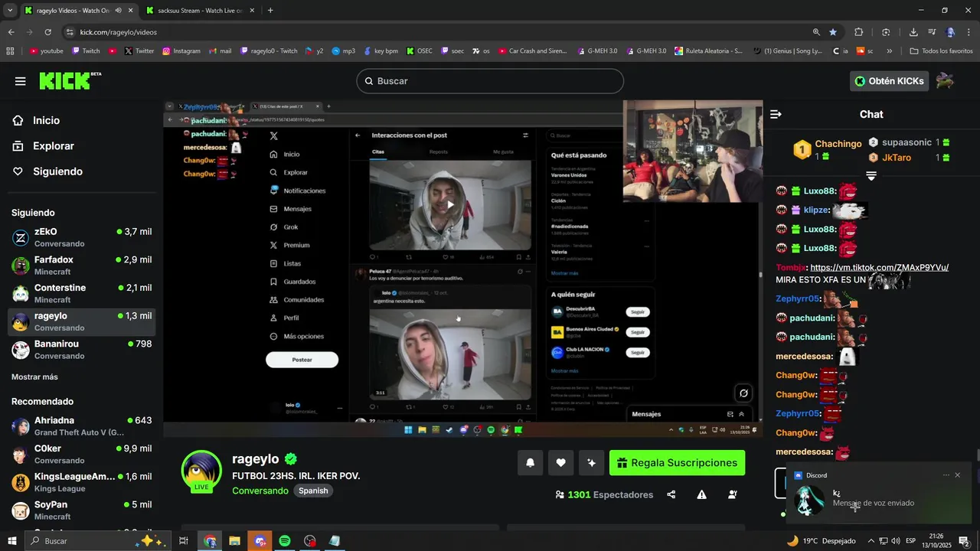Click Obtén KICKs button
This screenshot has height=551, width=980.
click(889, 81)
